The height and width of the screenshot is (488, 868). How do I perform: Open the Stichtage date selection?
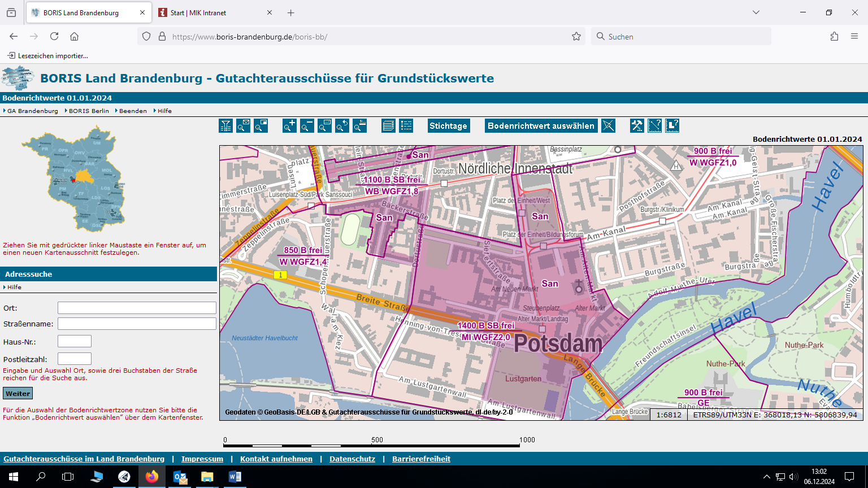point(448,125)
